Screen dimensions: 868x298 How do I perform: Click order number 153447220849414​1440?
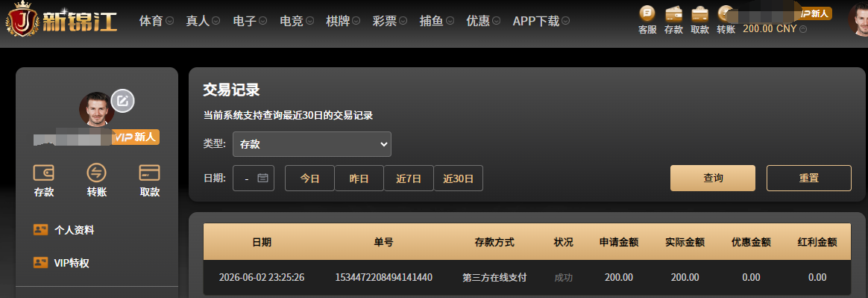(x=383, y=278)
